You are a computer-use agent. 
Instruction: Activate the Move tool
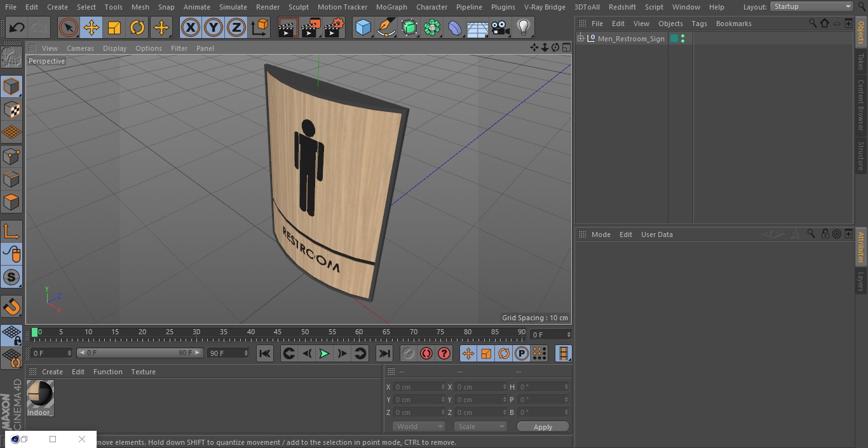click(92, 28)
